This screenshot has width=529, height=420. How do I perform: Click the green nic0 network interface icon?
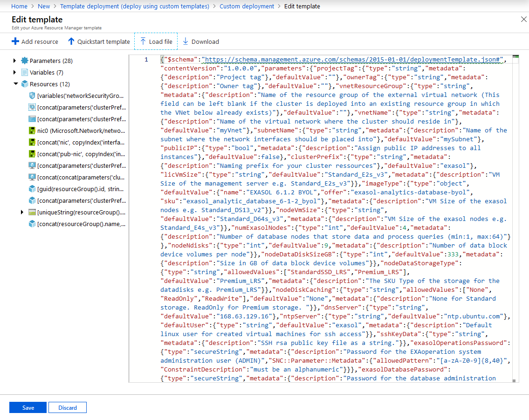32,131
